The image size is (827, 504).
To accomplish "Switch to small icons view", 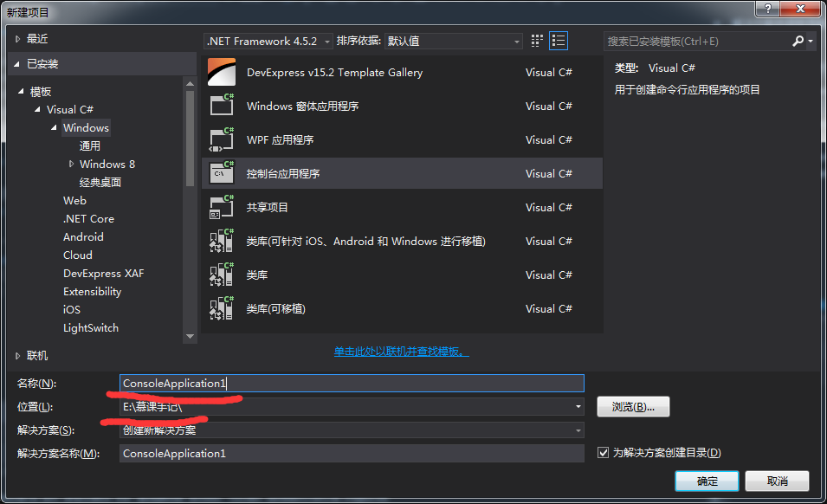I will pyautogui.click(x=535, y=40).
